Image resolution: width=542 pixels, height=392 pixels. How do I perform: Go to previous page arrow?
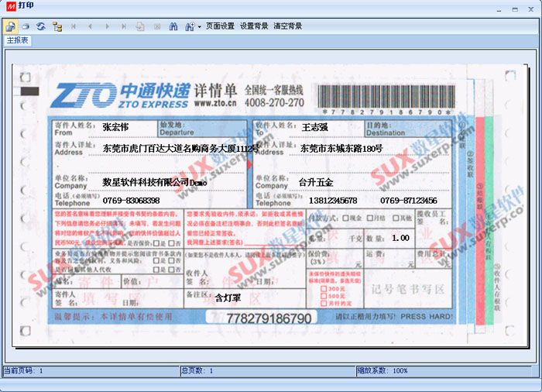click(91, 26)
